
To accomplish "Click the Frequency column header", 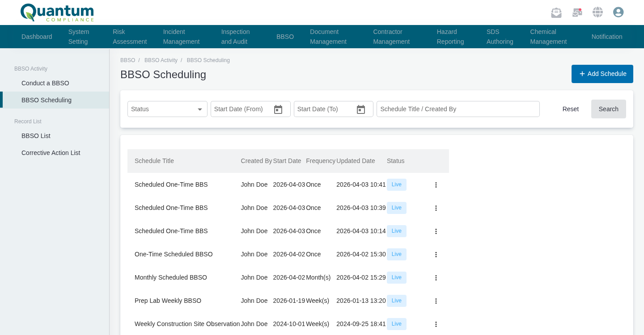I will (x=321, y=161).
